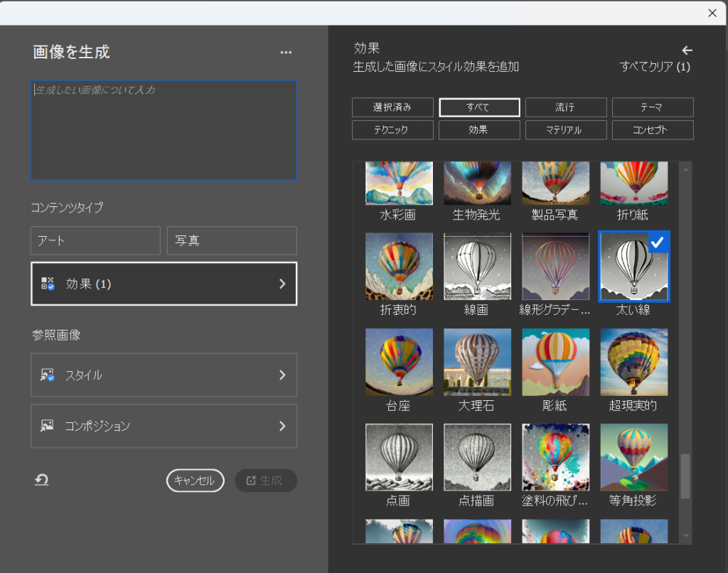This screenshot has width=728, height=573.
Task: Click すべてクリア (1) link
Action: pos(655,67)
